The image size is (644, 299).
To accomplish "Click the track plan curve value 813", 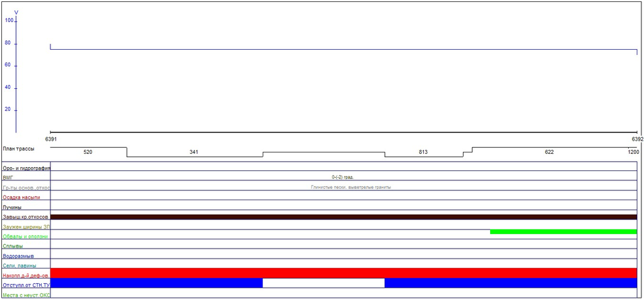I will click(423, 152).
